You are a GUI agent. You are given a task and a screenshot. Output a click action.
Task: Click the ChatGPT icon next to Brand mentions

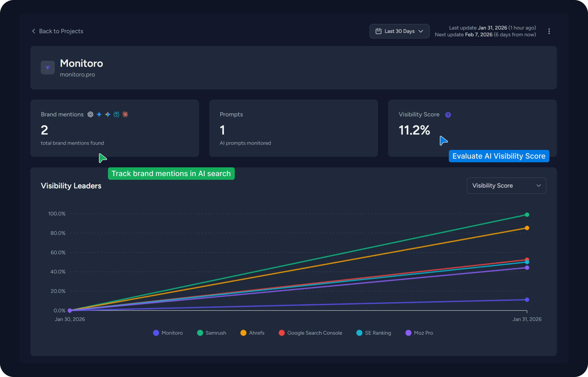tap(90, 114)
